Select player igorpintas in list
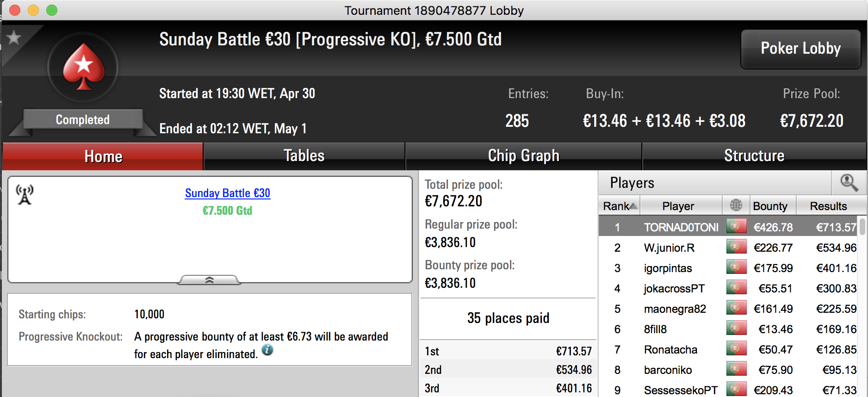This screenshot has width=868, height=397. (668, 268)
